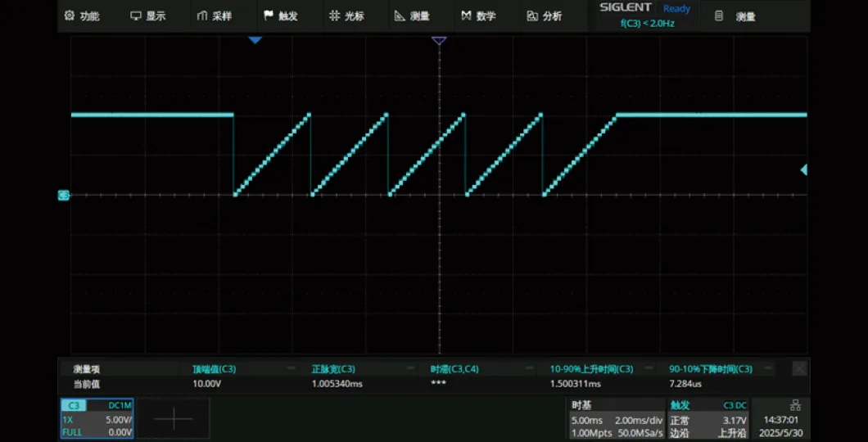Remove the 90-10%下降时间(C3) measurement with its dash
The image size is (868, 442).
point(768,368)
